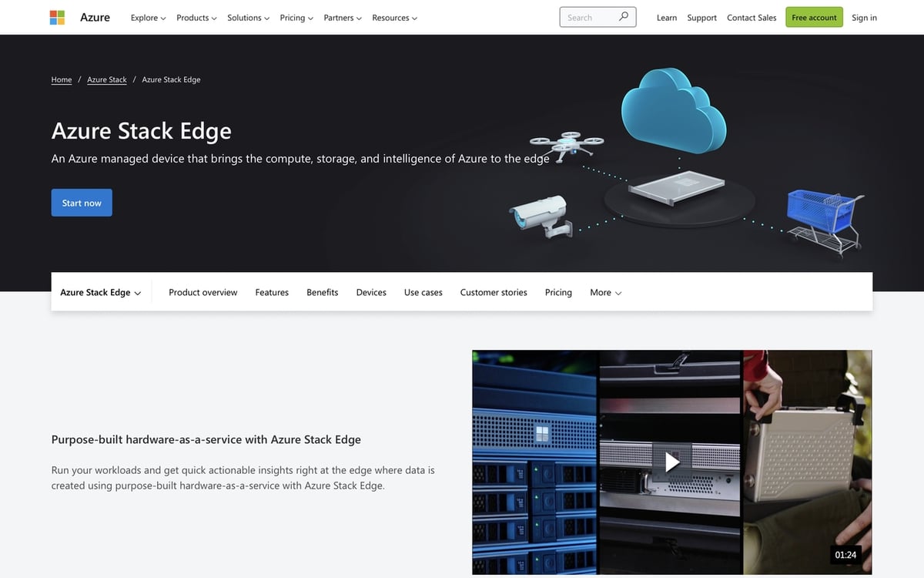Open the Explore menu in the top navigation

147,17
